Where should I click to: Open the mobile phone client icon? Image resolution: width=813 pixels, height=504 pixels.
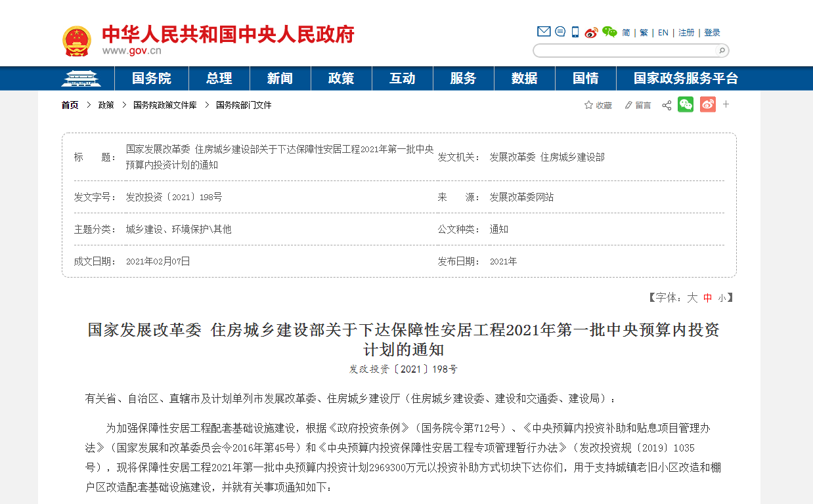pos(575,31)
